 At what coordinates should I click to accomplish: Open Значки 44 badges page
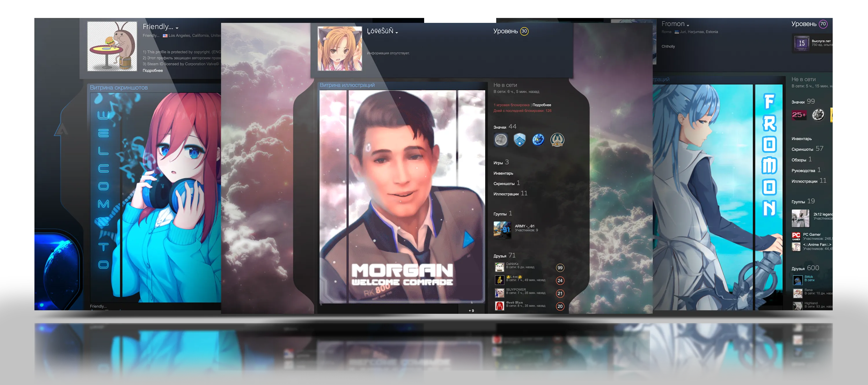pyautogui.click(x=505, y=127)
